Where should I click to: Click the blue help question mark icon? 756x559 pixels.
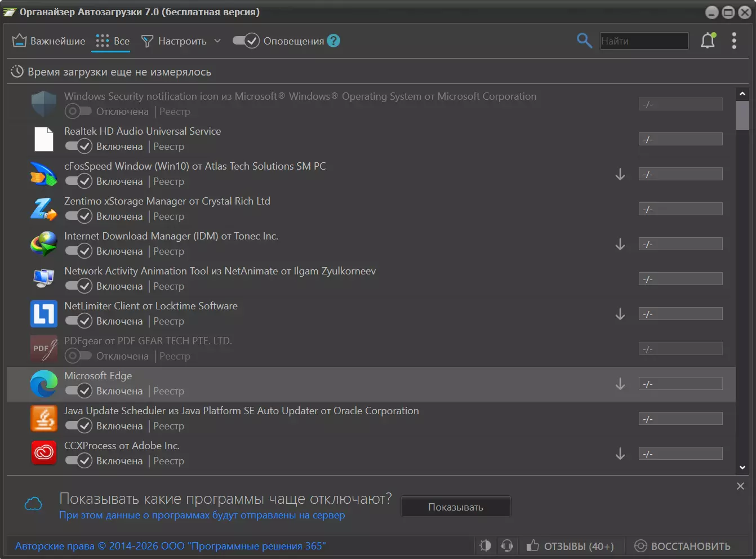pyautogui.click(x=333, y=41)
